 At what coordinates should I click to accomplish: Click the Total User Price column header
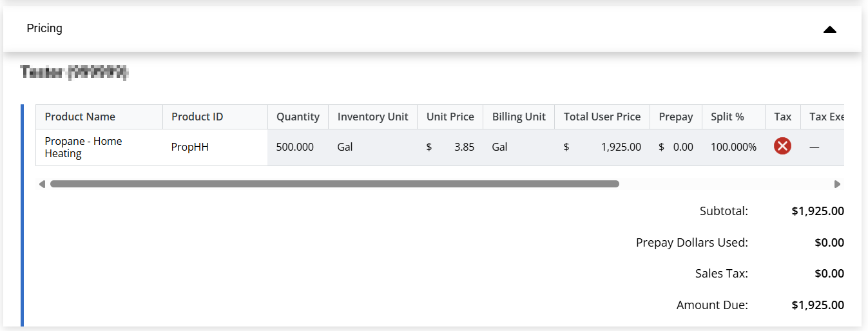[x=602, y=117]
